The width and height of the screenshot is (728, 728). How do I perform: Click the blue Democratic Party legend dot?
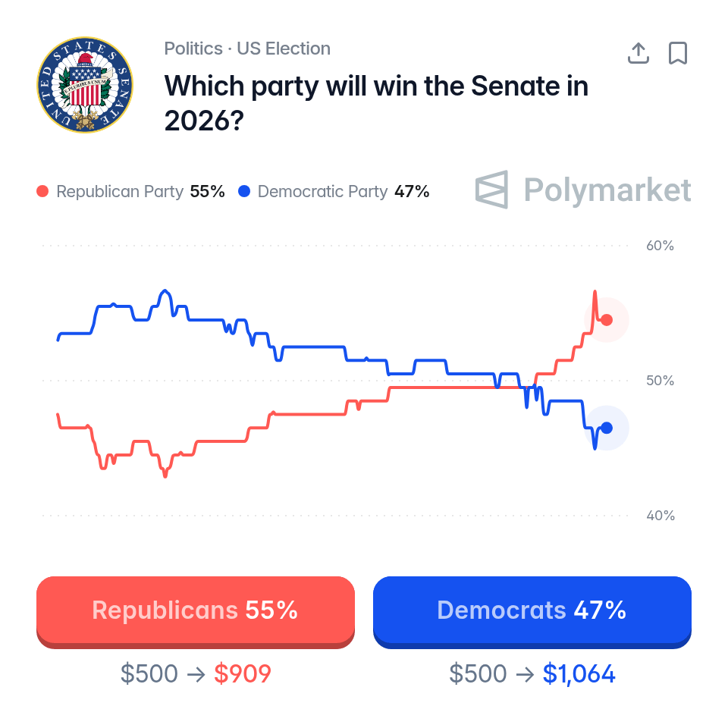pyautogui.click(x=244, y=191)
